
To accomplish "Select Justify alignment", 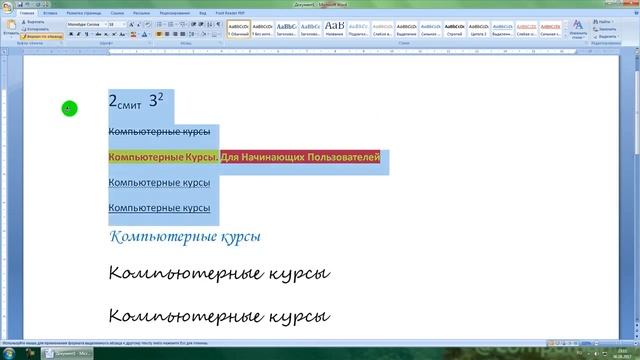I will coord(183,35).
